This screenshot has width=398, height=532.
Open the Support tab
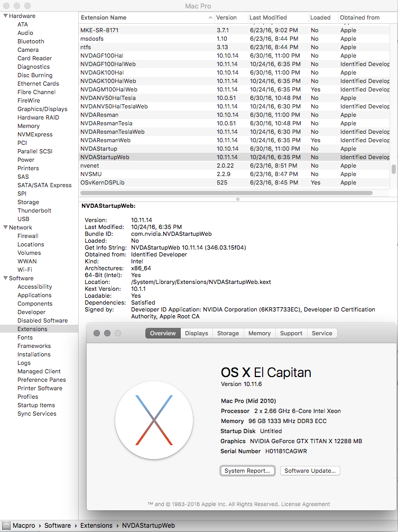pos(291,333)
